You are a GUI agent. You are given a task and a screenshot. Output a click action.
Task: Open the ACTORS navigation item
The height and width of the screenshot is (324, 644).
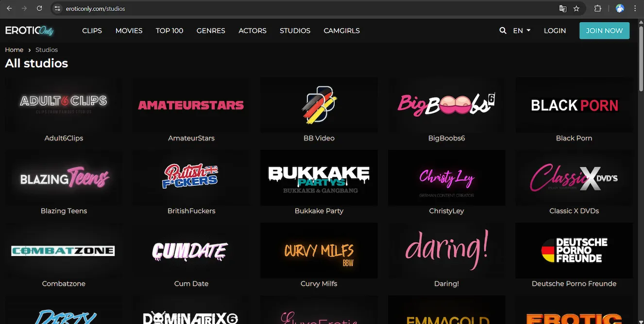[253, 31]
